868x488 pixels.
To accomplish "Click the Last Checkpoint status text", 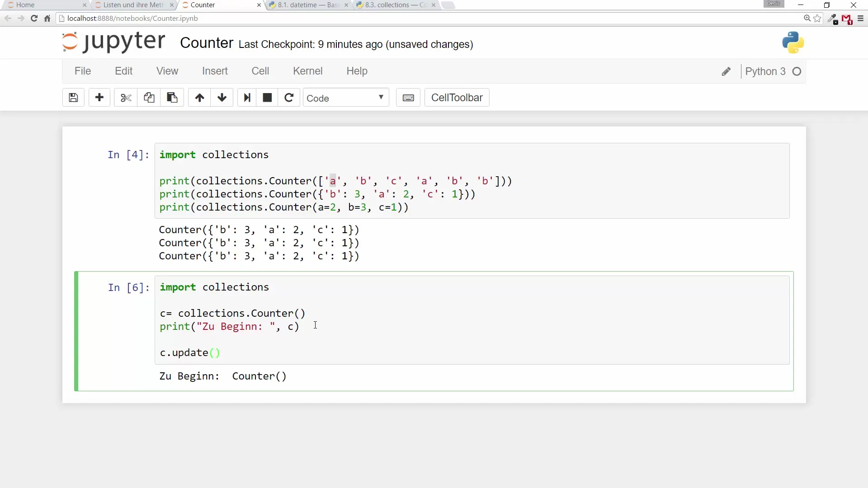I will coord(356,44).
